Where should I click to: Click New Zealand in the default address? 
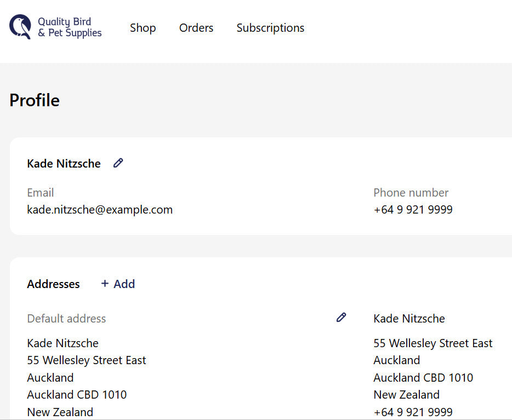click(x=60, y=412)
